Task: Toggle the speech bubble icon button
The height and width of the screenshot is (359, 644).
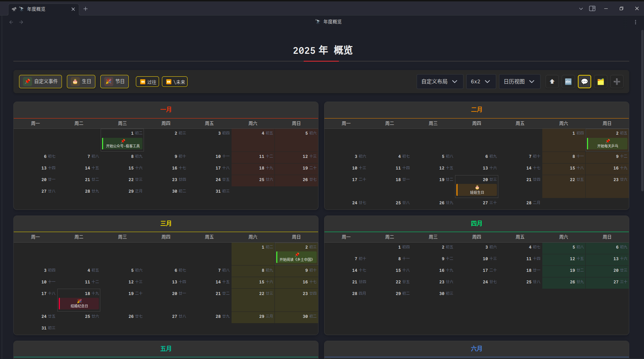Action: coord(584,82)
